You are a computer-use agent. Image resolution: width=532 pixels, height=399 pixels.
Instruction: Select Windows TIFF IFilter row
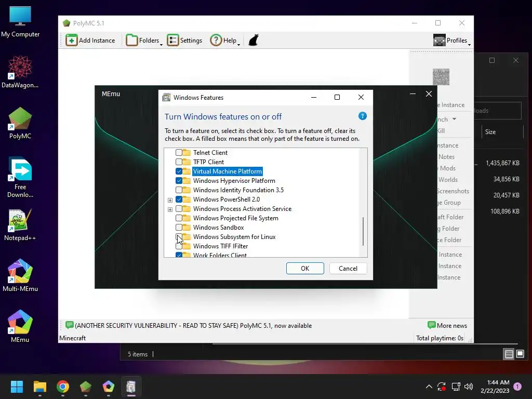tap(220, 246)
